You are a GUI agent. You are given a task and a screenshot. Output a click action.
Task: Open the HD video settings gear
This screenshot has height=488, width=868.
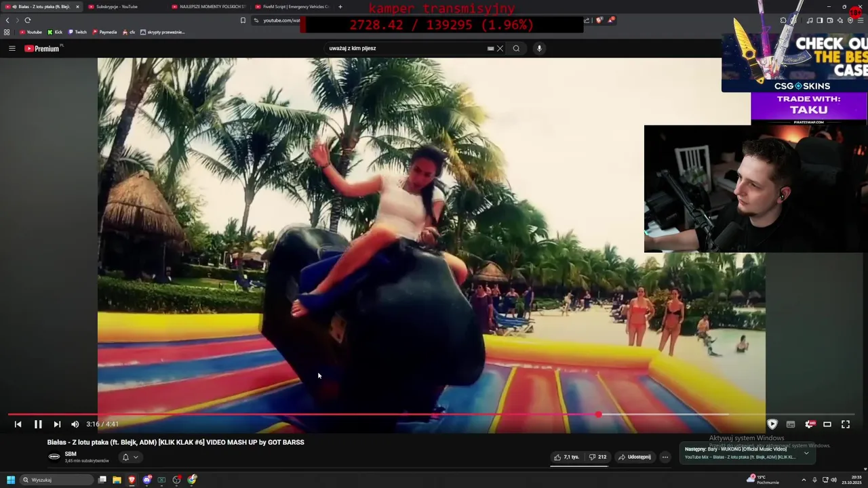(809, 424)
